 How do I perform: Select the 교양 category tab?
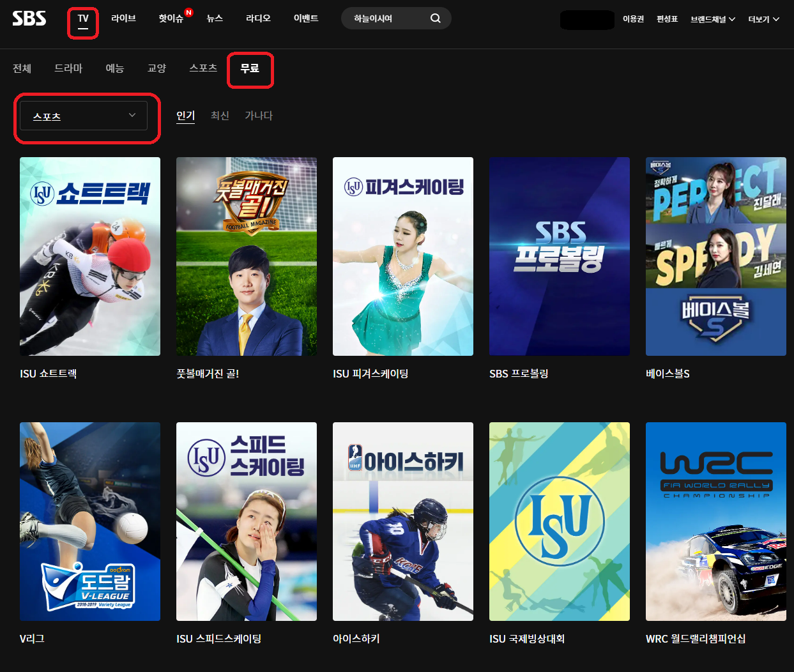coord(157,68)
